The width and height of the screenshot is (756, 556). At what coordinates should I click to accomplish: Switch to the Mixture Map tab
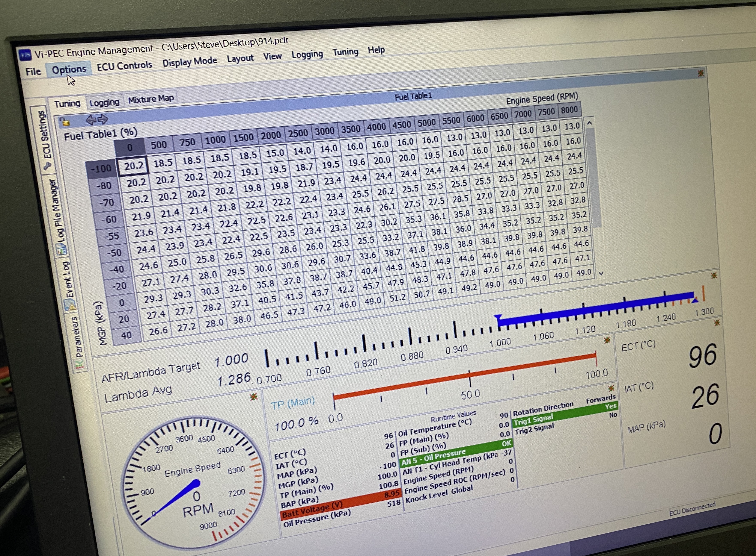pos(151,99)
